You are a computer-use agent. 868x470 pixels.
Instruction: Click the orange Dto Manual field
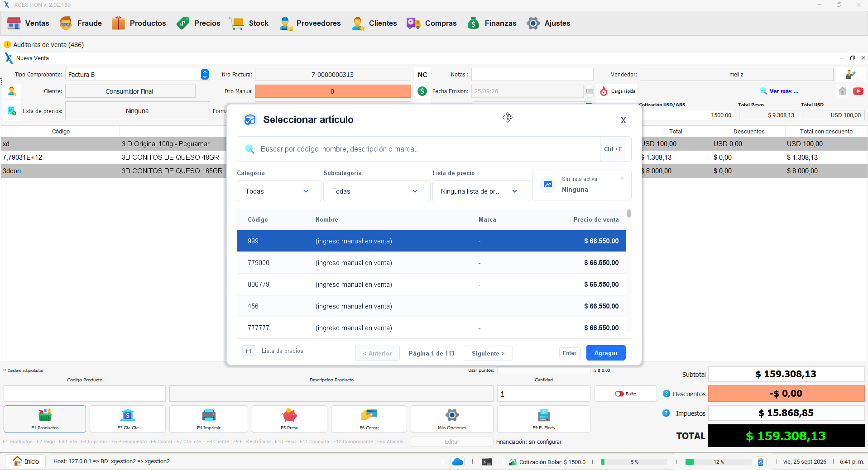(333, 91)
